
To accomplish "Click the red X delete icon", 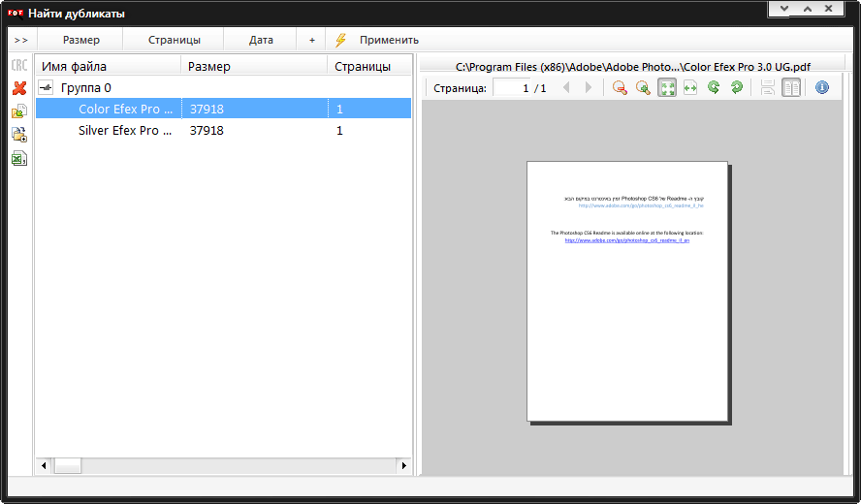I will click(19, 88).
